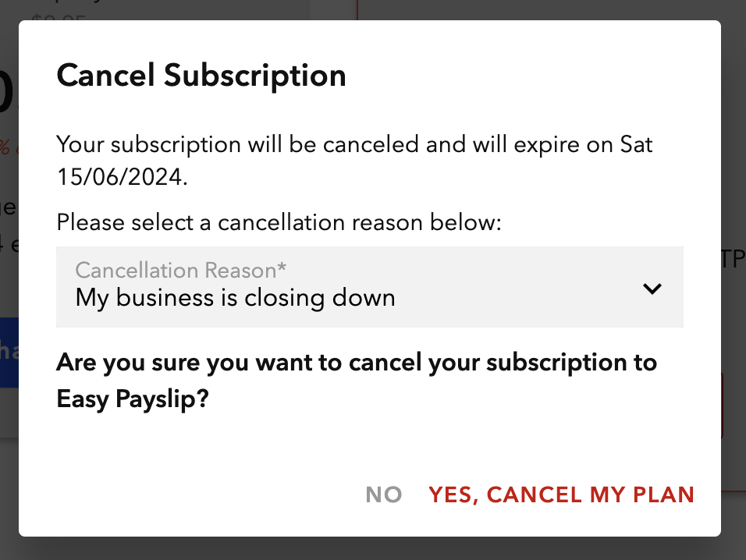The width and height of the screenshot is (746, 560).
Task: Click the dropdown chevron icon on Cancellation Reason
Action: 652,288
